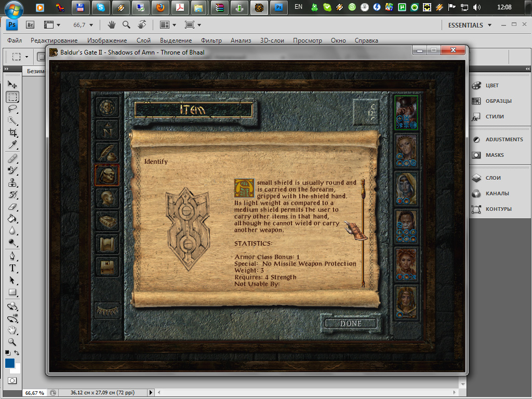Launch Adobe Bridge with the Br button
532x399 pixels.
(30, 25)
